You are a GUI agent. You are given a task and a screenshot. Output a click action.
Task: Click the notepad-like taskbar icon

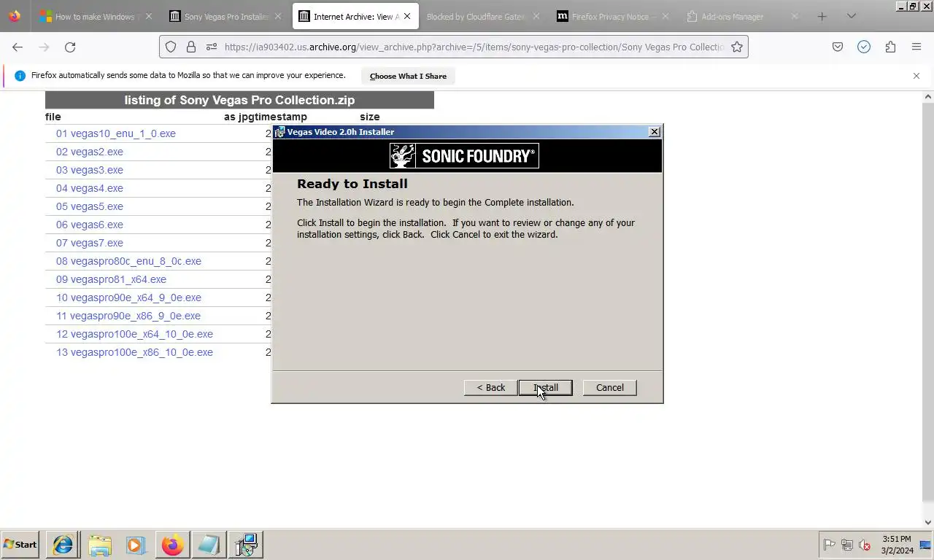[209, 544]
